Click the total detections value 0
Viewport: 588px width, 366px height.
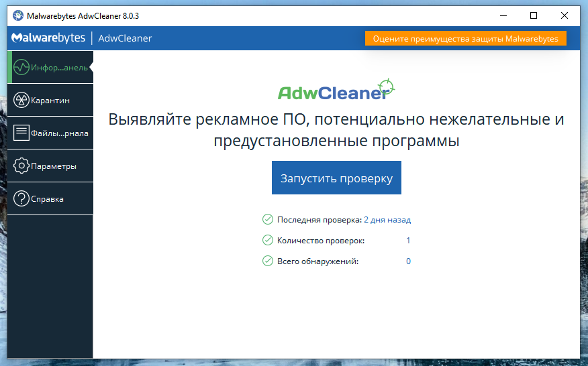408,261
